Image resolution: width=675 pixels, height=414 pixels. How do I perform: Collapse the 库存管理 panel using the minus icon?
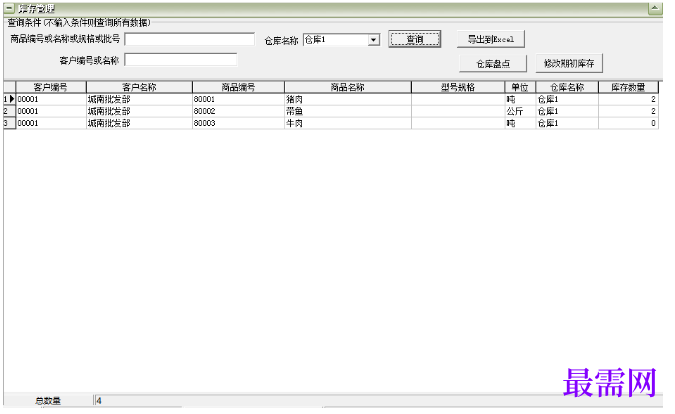point(9,8)
